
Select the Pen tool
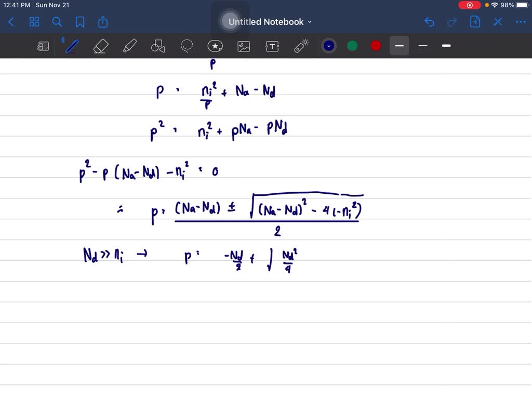coord(72,46)
